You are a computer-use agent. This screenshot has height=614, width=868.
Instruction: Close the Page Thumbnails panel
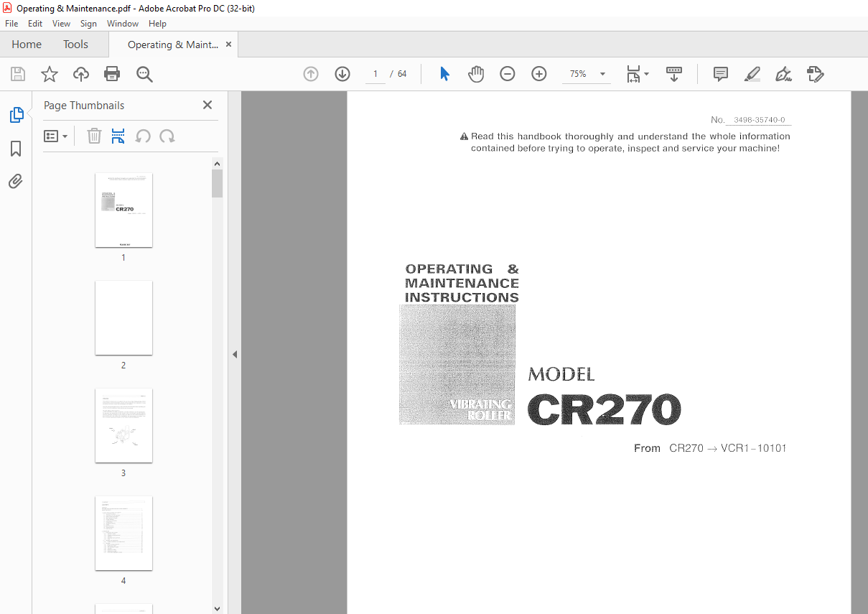point(207,105)
